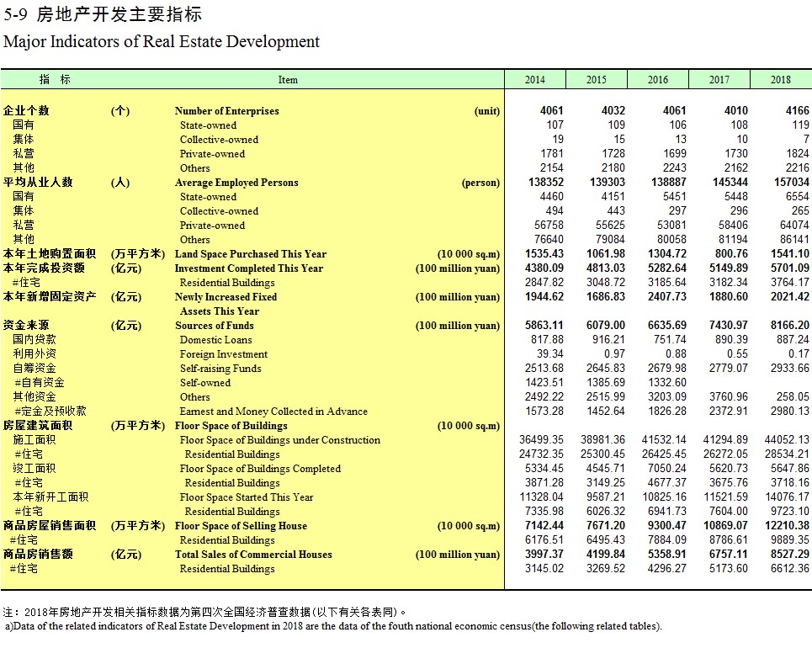Click the value 7050.24 in 2016 column
The height and width of the screenshot is (648, 812).
tap(667, 468)
